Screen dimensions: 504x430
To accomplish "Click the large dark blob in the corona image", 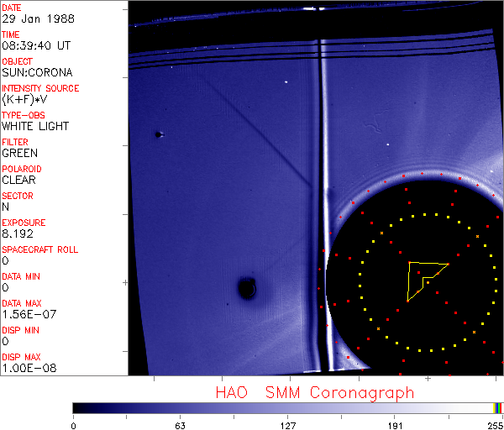I will tap(246, 289).
